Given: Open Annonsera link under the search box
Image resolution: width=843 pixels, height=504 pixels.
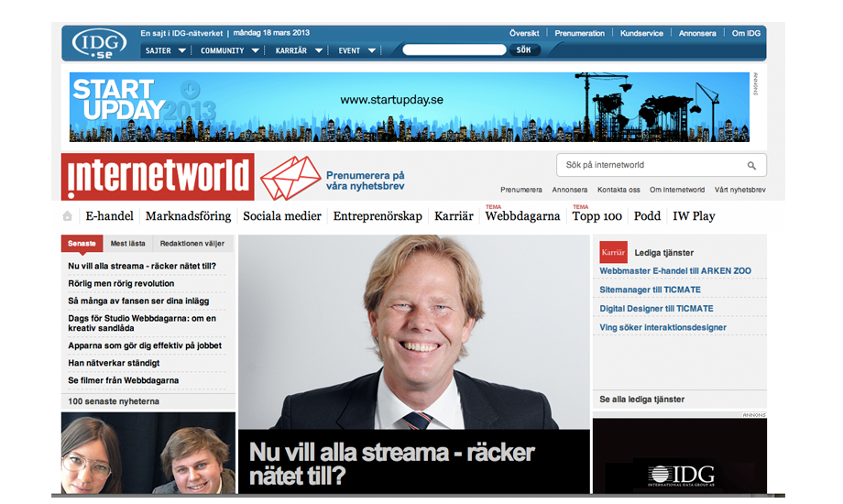Looking at the screenshot, I should pos(569,190).
